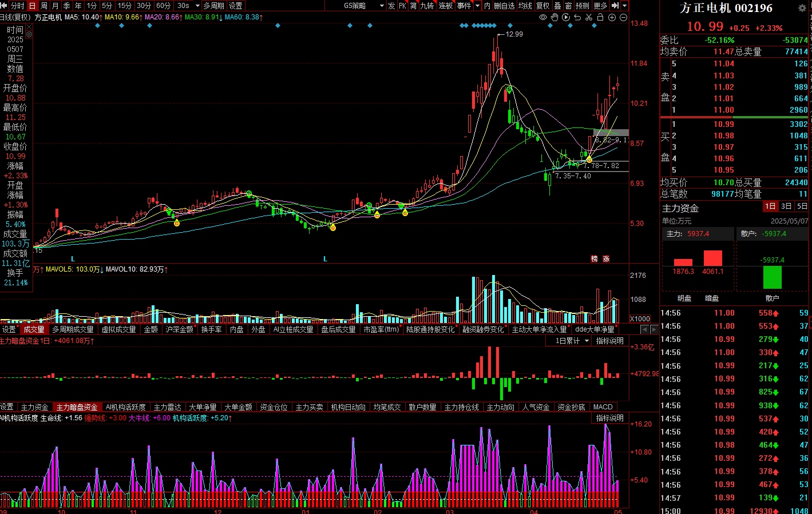
Task: Click the skip-to-end arrow icon
Action: point(615,6)
